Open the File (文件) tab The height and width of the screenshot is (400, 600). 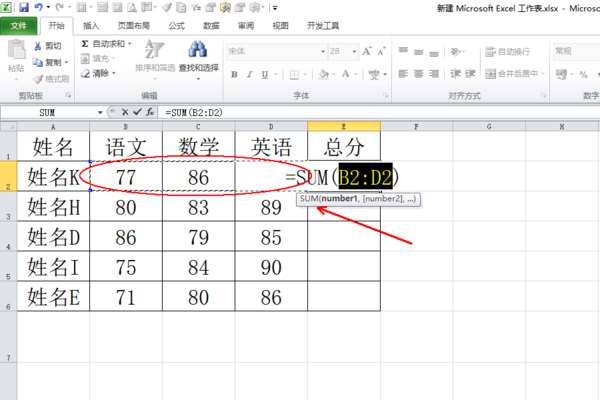pyautogui.click(x=18, y=26)
